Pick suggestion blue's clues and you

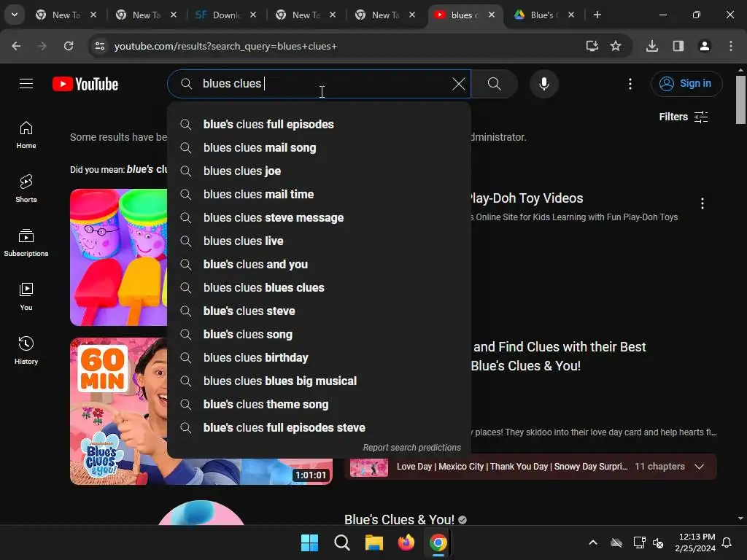[319, 264]
